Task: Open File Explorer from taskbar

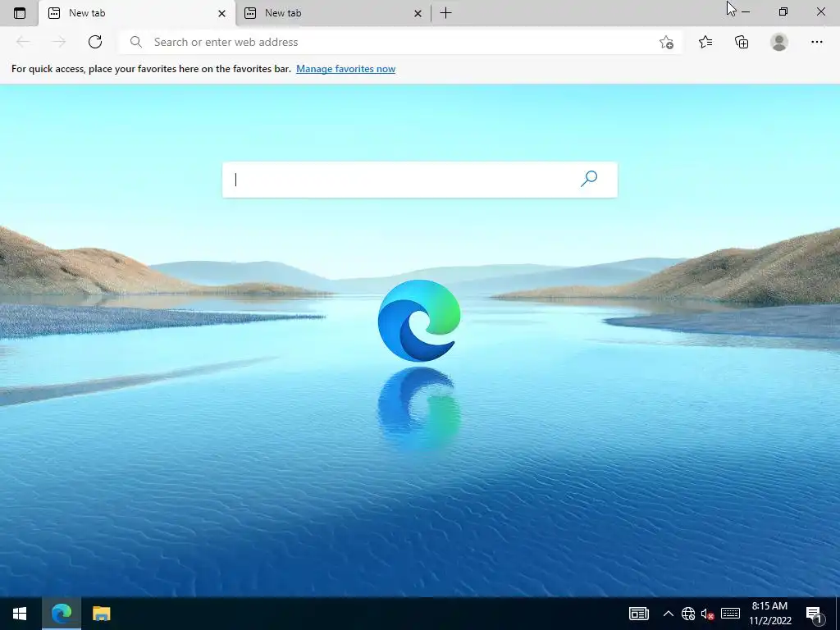Action: (x=101, y=614)
